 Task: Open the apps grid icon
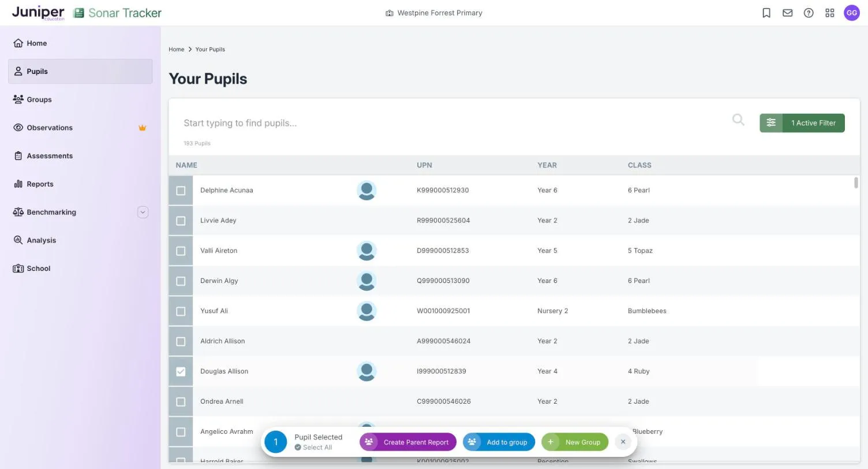[x=830, y=13]
